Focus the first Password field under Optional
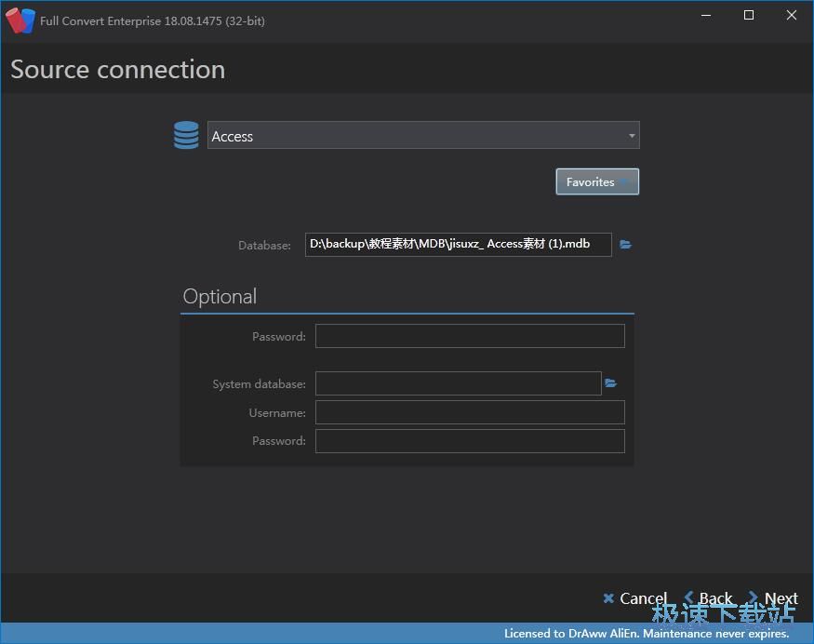Viewport: 814px width, 644px height. [470, 336]
